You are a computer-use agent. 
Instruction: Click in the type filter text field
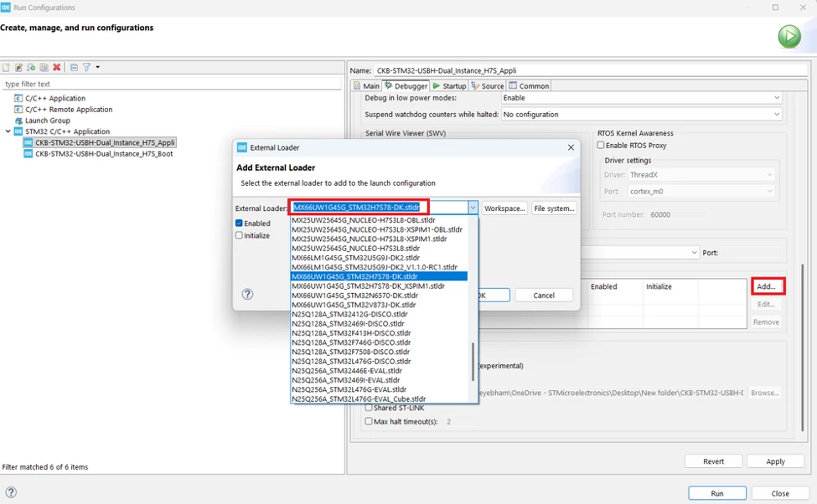[172, 84]
